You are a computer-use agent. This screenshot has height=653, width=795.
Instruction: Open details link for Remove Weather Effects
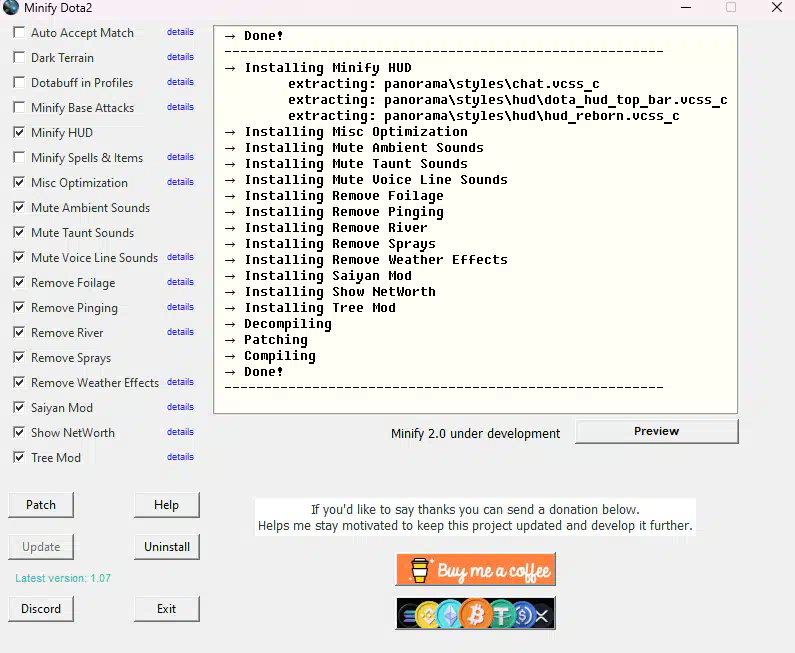(180, 382)
